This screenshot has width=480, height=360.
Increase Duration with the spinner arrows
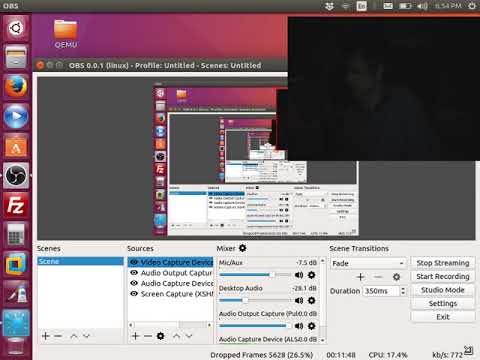(x=403, y=289)
